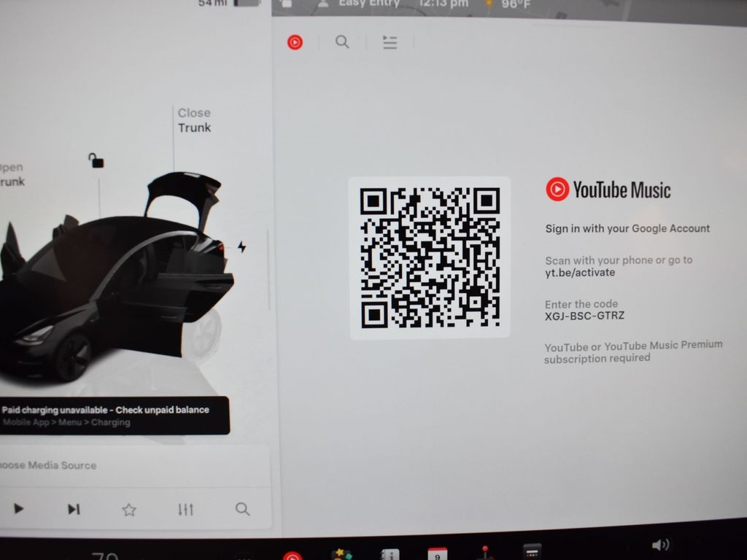Viewport: 747px width, 560px height.
Task: Tap the QR code image
Action: click(430, 257)
